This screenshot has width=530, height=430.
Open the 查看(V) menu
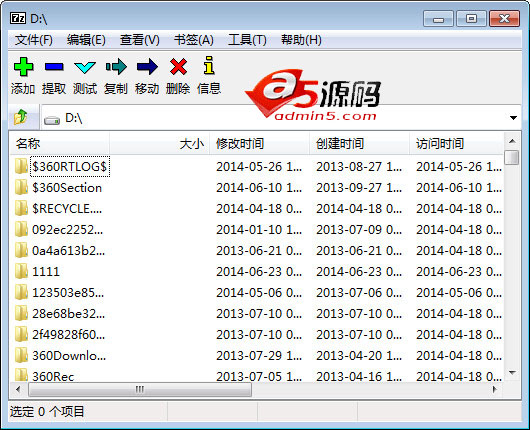[140, 40]
